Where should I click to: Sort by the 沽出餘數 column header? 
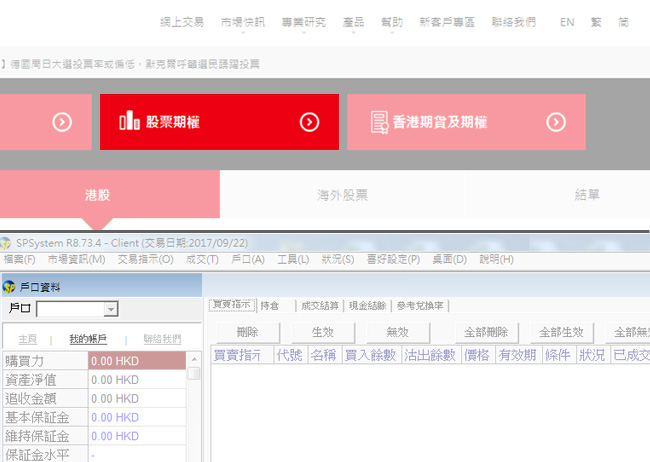[431, 355]
